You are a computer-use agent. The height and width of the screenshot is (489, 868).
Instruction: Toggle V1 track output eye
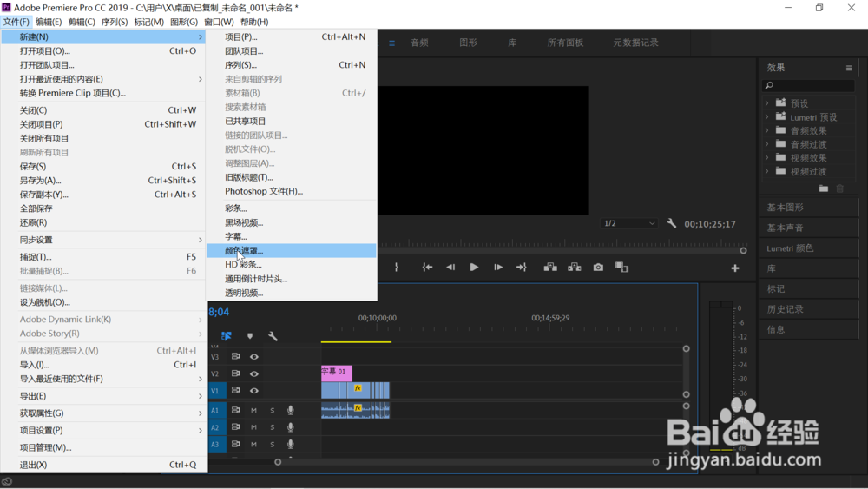[x=254, y=391]
